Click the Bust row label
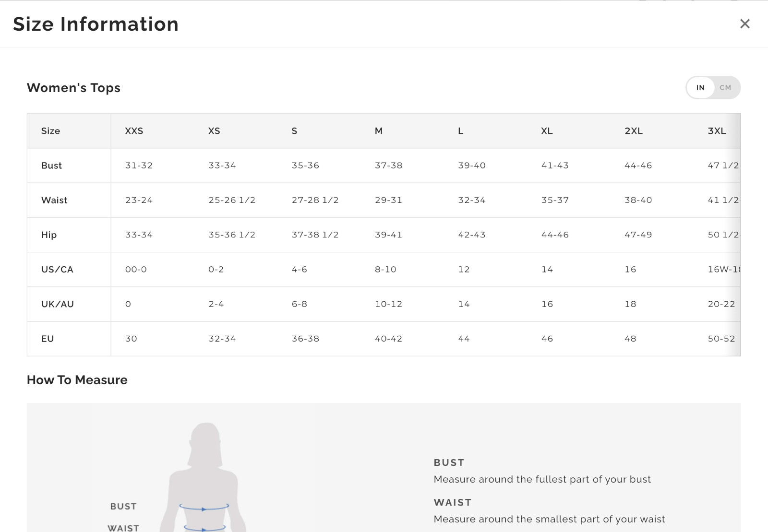 pos(51,166)
